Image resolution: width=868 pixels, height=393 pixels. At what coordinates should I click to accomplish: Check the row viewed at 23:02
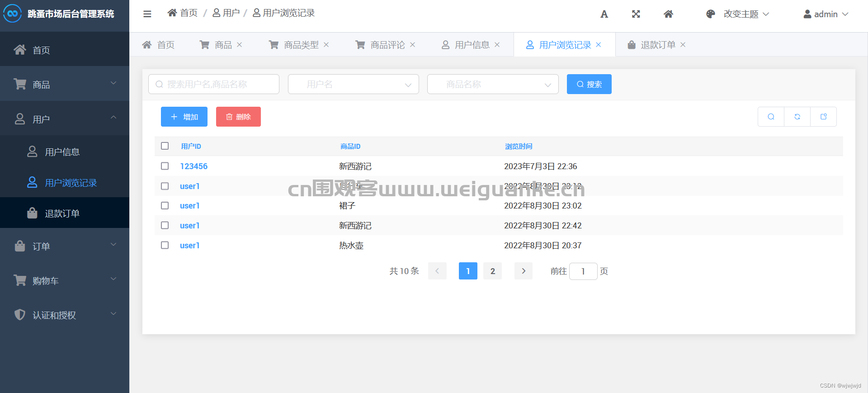165,205
